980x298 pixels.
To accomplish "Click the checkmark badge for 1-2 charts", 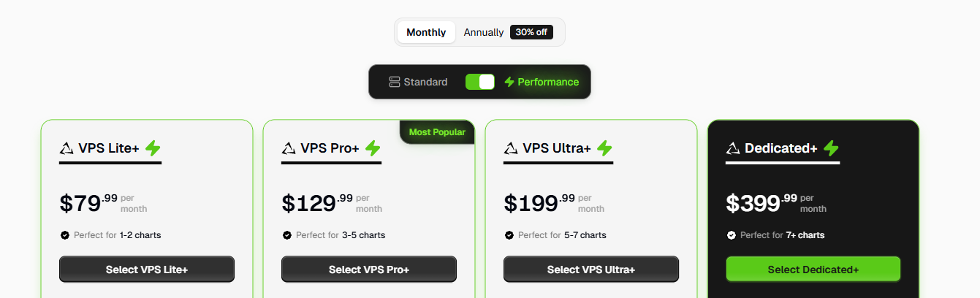I will point(65,235).
